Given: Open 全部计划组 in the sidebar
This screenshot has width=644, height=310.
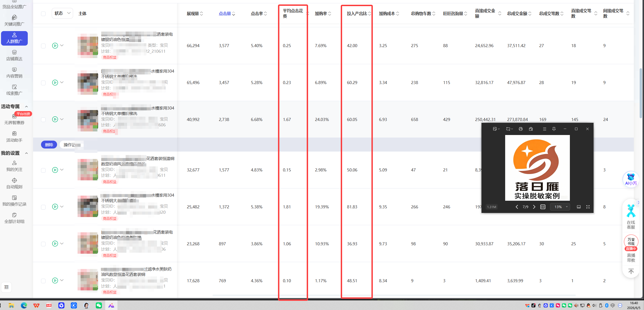Looking at the screenshot, I should (14, 218).
